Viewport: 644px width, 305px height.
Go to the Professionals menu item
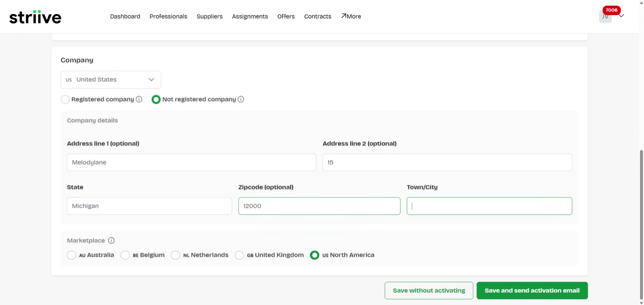168,16
